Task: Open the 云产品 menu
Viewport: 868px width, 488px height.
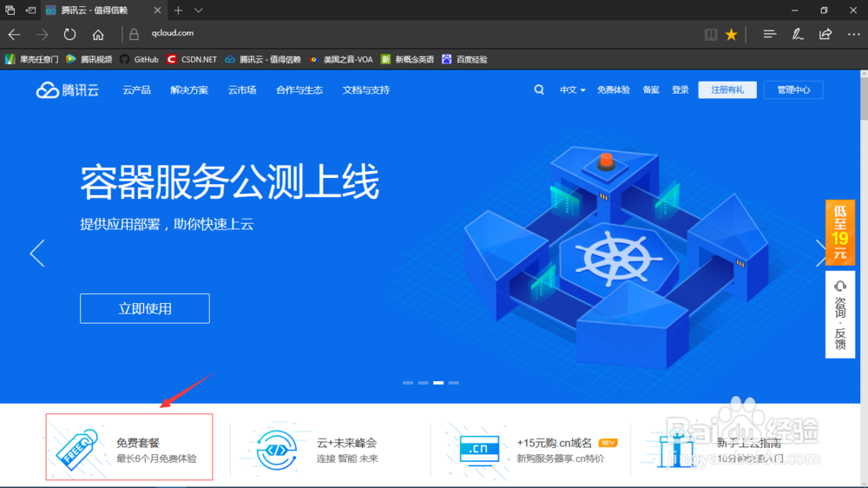Action: point(136,90)
